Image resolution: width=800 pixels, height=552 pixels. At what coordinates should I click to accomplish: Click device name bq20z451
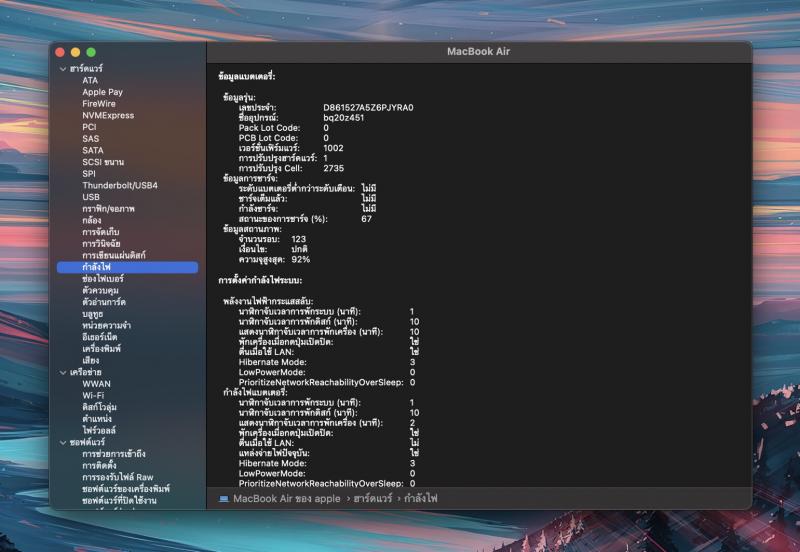(343, 118)
